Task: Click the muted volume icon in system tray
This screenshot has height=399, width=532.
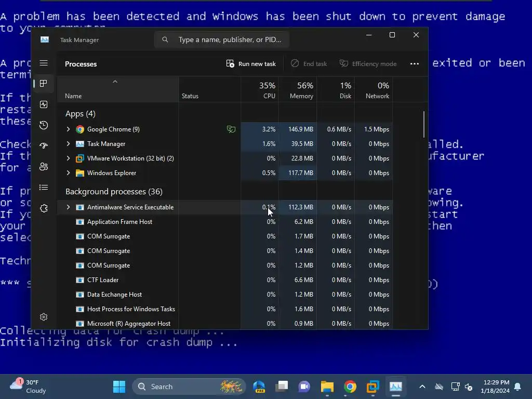Action: click(469, 387)
